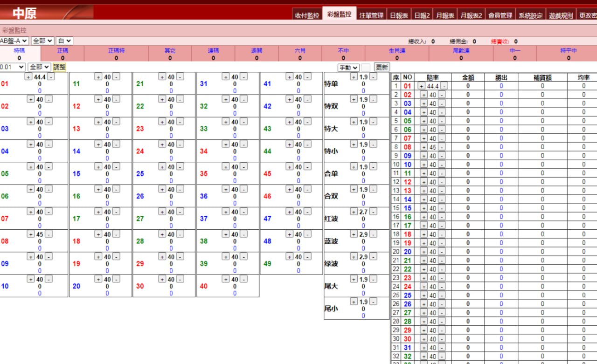
Task: Open the 0.01 step value dropdown
Action: [13, 67]
